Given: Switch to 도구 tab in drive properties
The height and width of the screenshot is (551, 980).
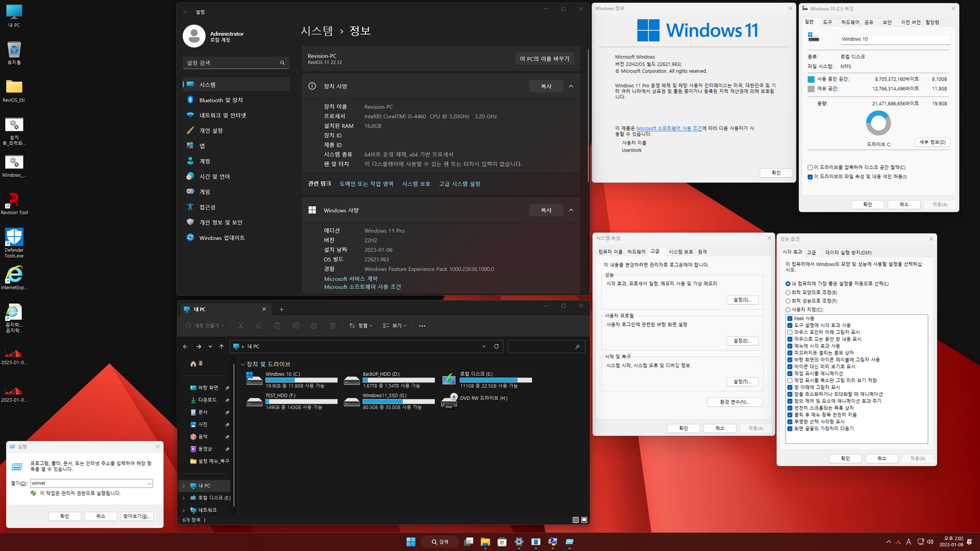Looking at the screenshot, I should [x=827, y=22].
